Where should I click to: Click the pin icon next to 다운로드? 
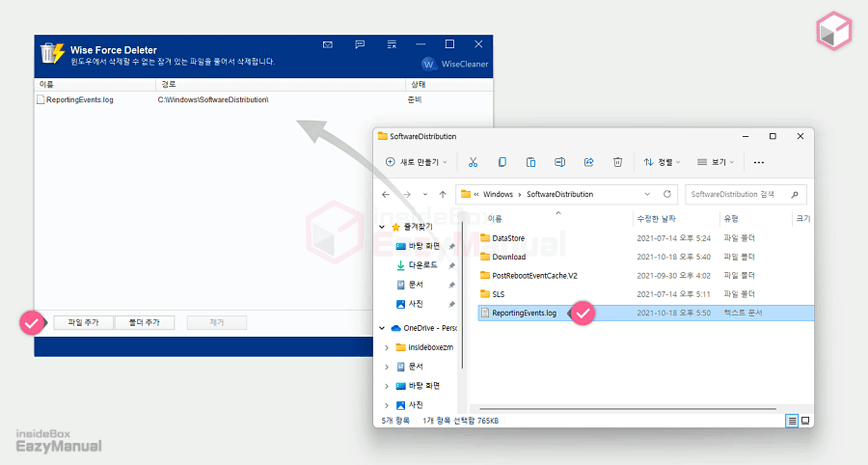point(451,265)
